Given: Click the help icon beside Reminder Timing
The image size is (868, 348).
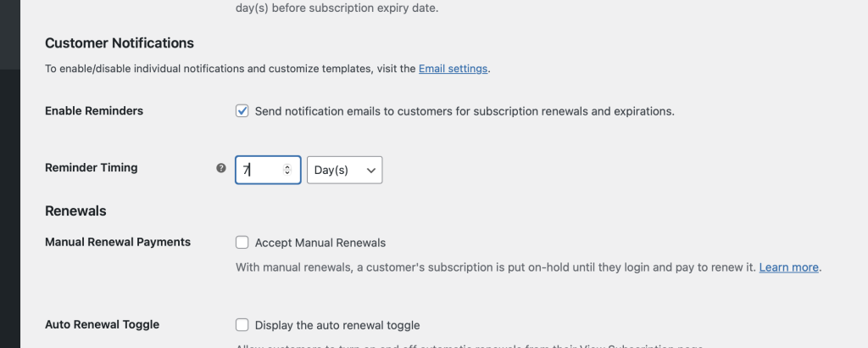Looking at the screenshot, I should pyautogui.click(x=221, y=169).
